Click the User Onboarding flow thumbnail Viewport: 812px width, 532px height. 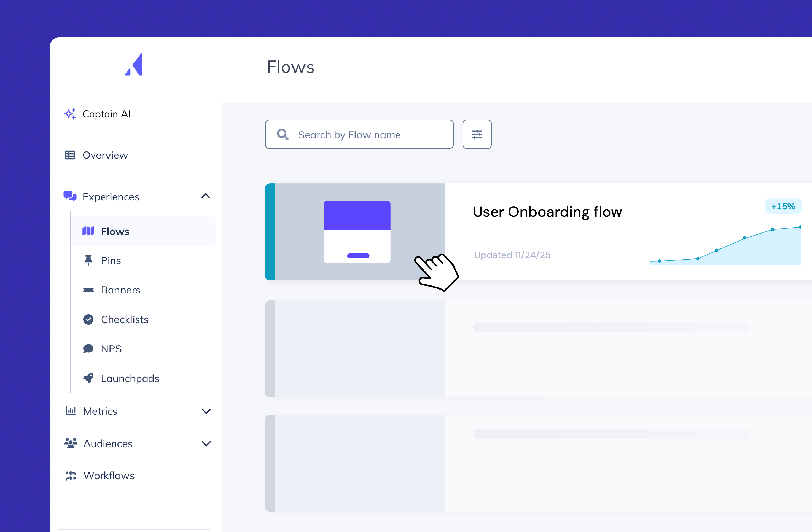pyautogui.click(x=357, y=231)
